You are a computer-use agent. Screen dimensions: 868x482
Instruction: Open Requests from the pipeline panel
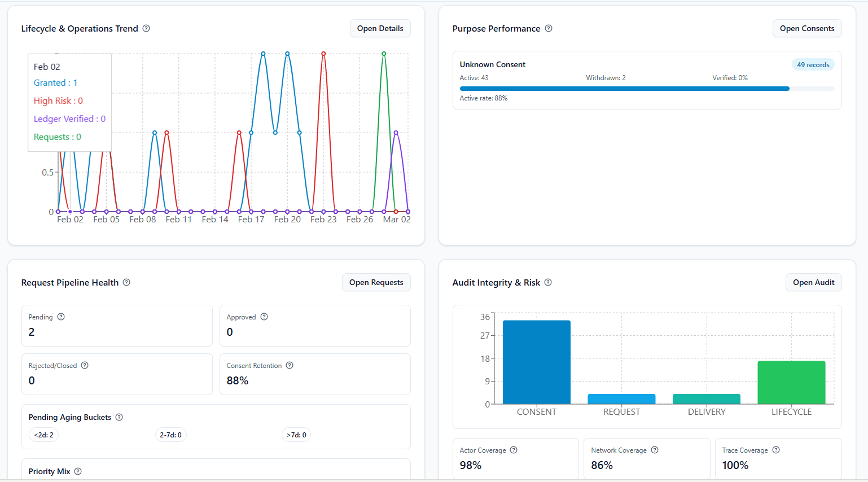tap(376, 282)
